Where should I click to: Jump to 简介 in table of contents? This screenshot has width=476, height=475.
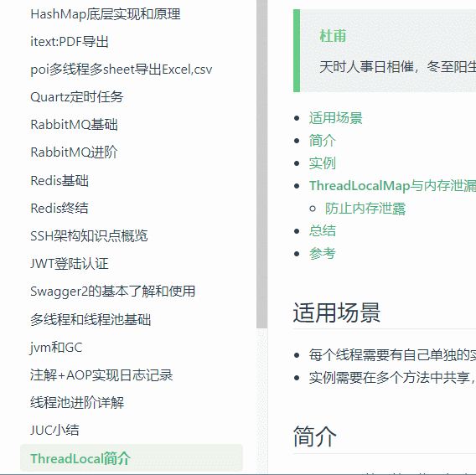pos(323,141)
